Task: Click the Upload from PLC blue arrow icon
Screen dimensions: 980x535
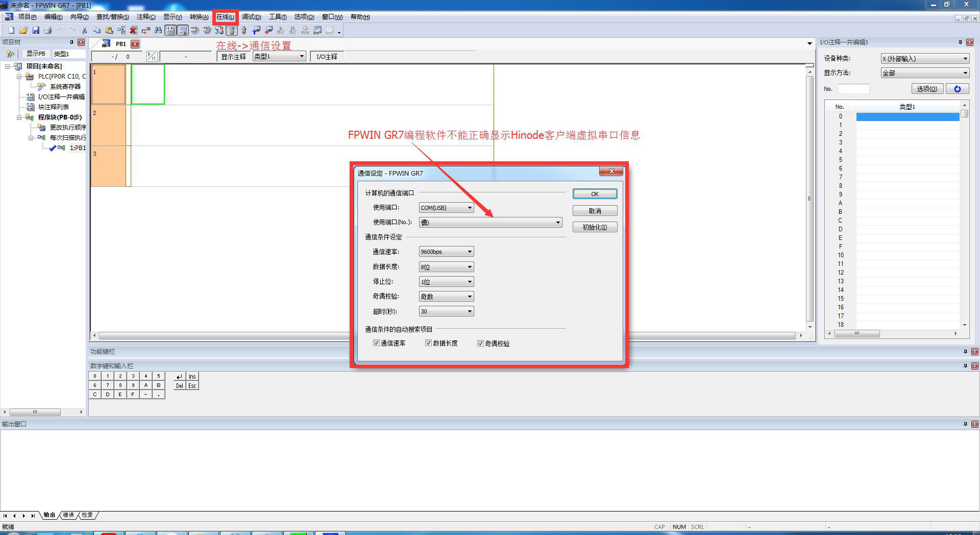Action: pos(256,31)
